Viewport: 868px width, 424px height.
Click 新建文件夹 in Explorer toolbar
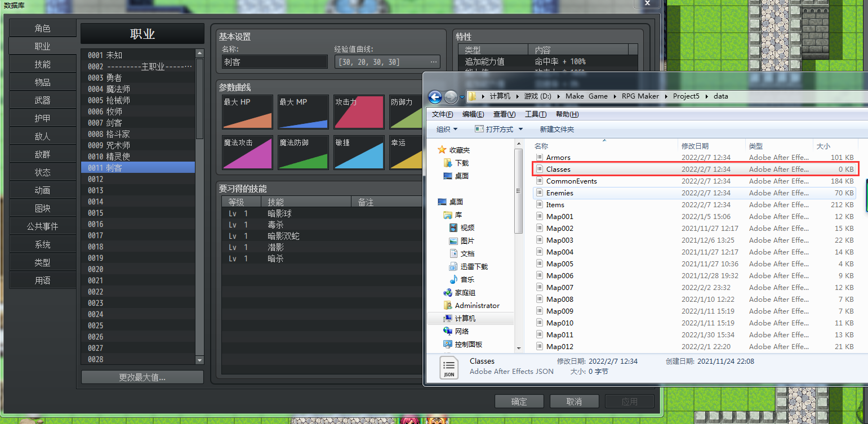557,129
